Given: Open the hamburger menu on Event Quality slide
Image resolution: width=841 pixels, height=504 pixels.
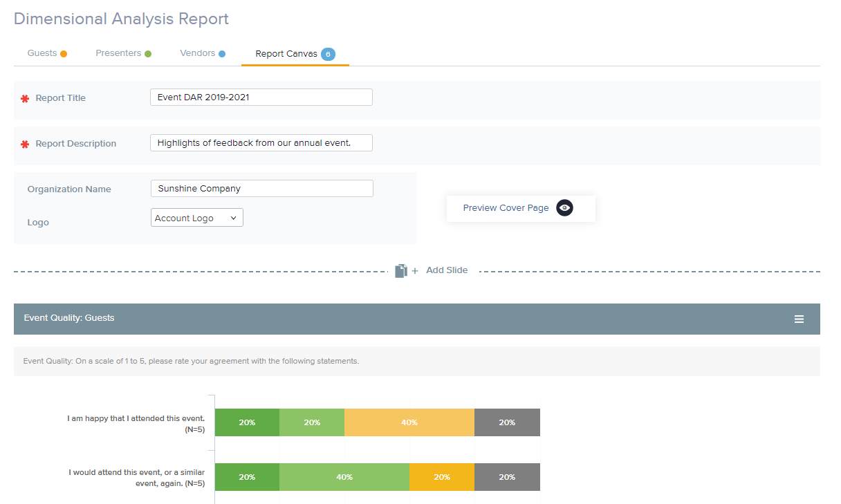Looking at the screenshot, I should click(x=799, y=319).
